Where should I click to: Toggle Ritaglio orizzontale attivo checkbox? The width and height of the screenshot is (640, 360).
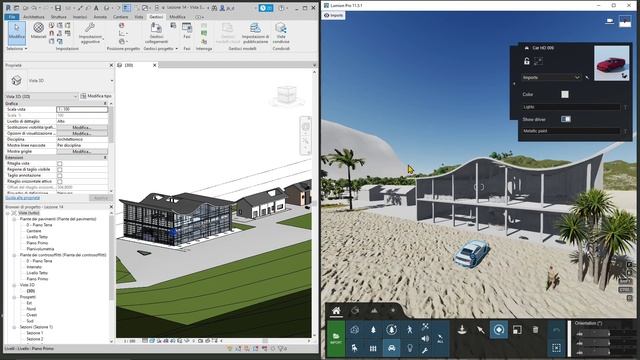(x=60, y=181)
